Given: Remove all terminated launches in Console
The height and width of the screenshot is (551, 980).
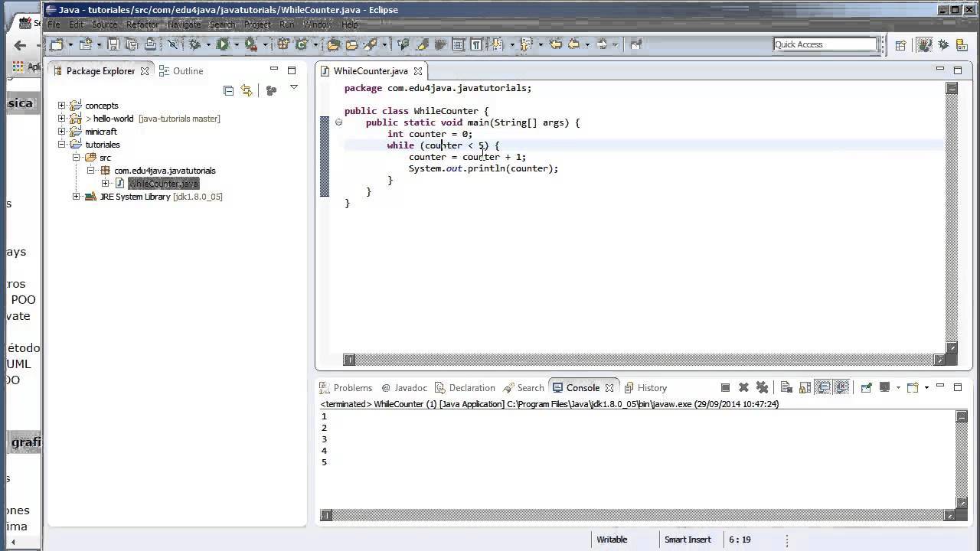Looking at the screenshot, I should click(x=762, y=388).
